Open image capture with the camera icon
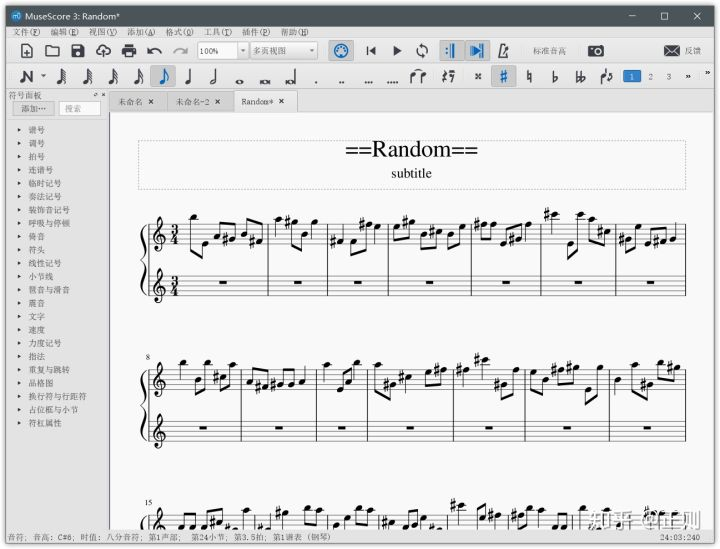720x549 pixels. (596, 51)
